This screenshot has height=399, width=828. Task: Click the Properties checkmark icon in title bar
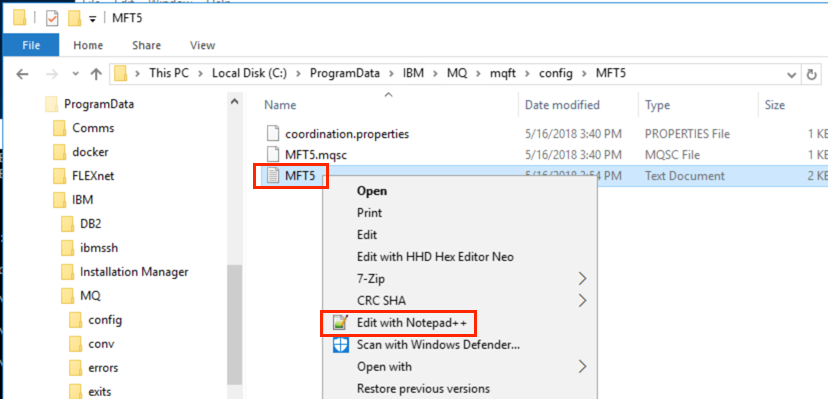tap(52, 18)
